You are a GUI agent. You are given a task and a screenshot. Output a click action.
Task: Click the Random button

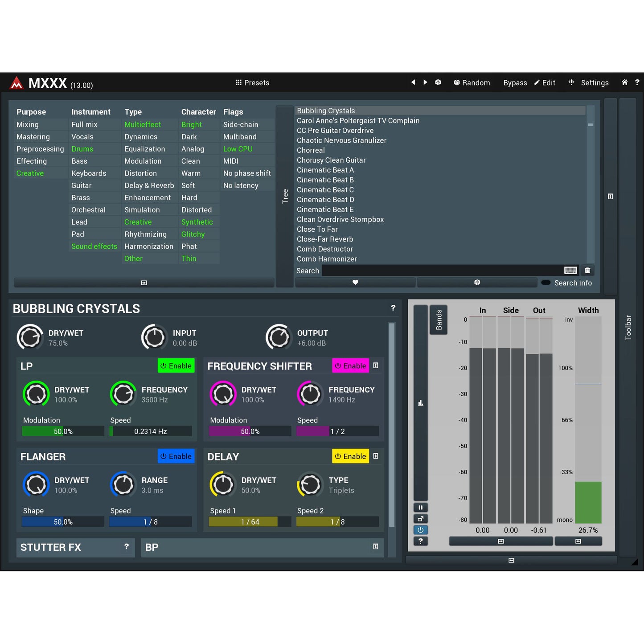coord(472,83)
